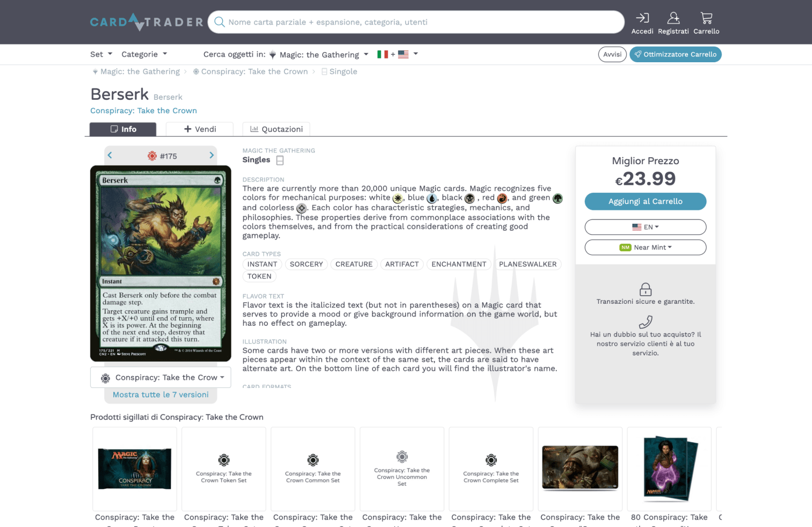Image resolution: width=812 pixels, height=527 pixels.
Task: Click the Avvisi button
Action: click(612, 54)
